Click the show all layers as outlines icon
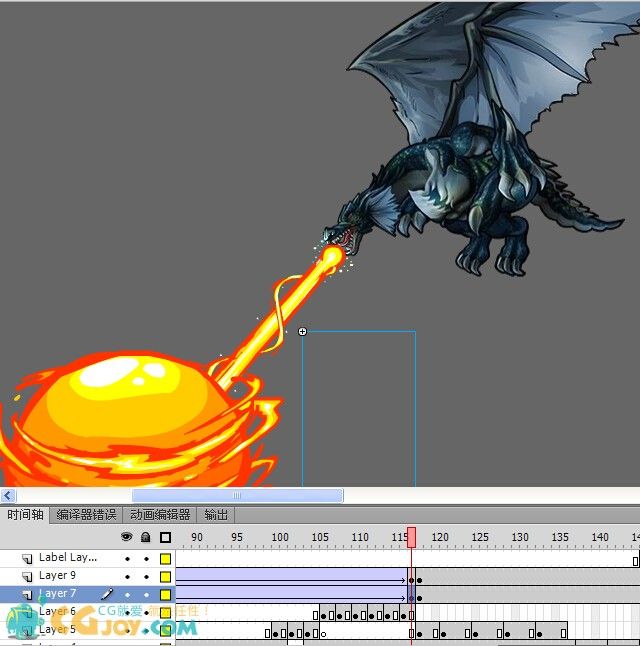Screen dimensions: 640x646 [166, 537]
